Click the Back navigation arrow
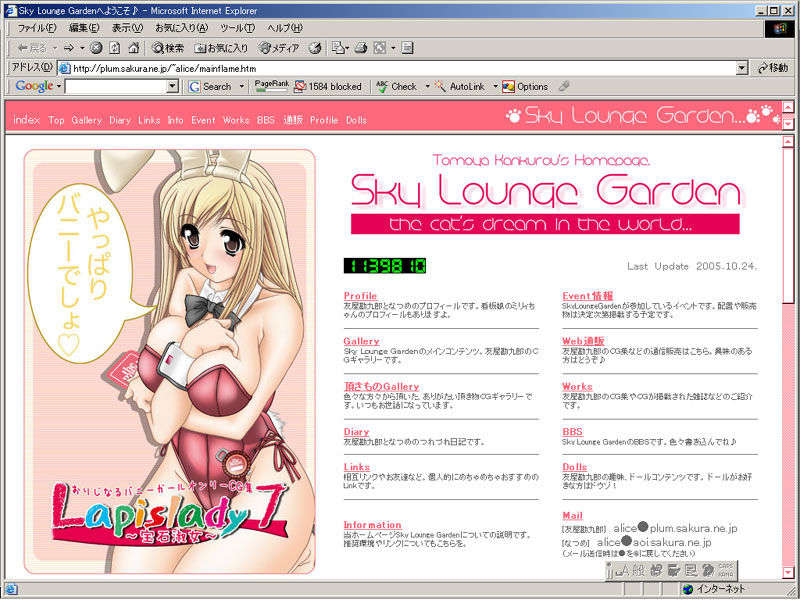The height and width of the screenshot is (600, 800). [32, 48]
